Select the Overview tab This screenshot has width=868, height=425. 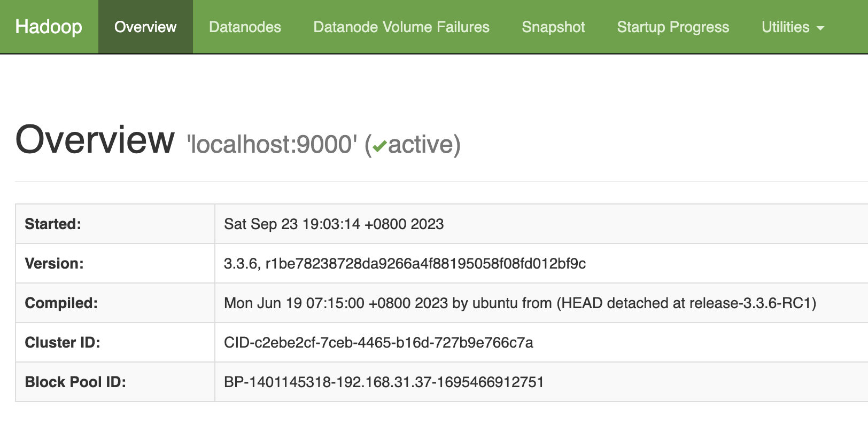click(145, 27)
